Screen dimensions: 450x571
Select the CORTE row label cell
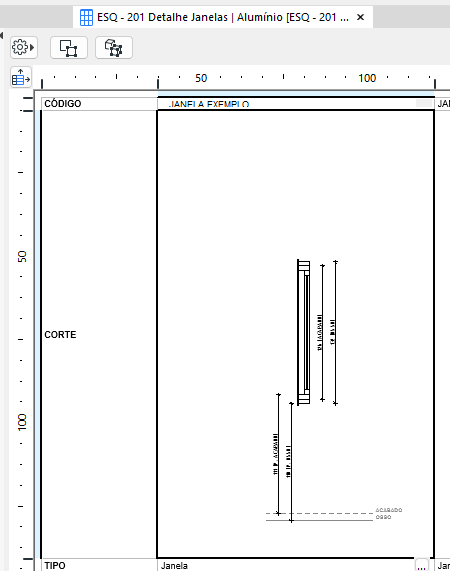point(99,334)
